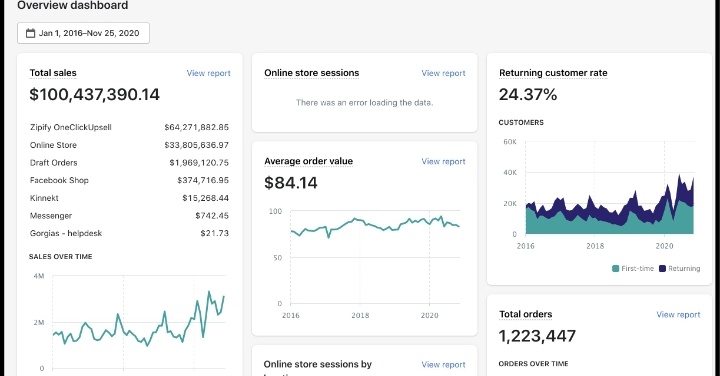Open View report for sessions by location
This screenshot has width=720, height=376.
[443, 365]
